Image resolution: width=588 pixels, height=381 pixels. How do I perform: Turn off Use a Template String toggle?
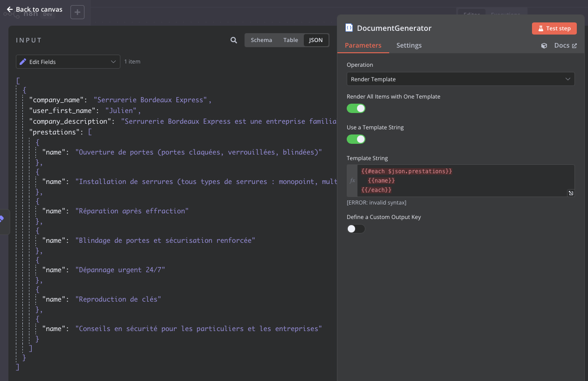(x=356, y=139)
